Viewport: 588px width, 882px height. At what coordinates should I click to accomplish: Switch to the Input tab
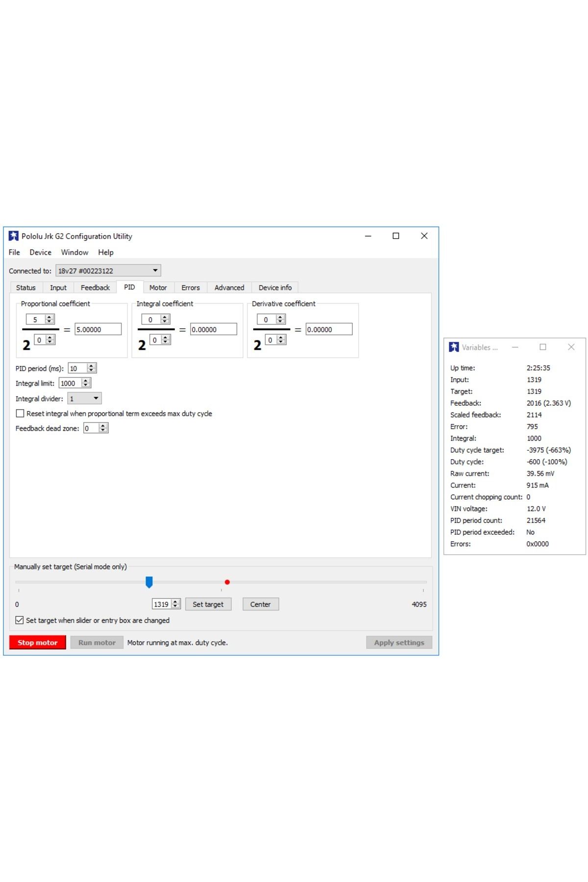(58, 288)
